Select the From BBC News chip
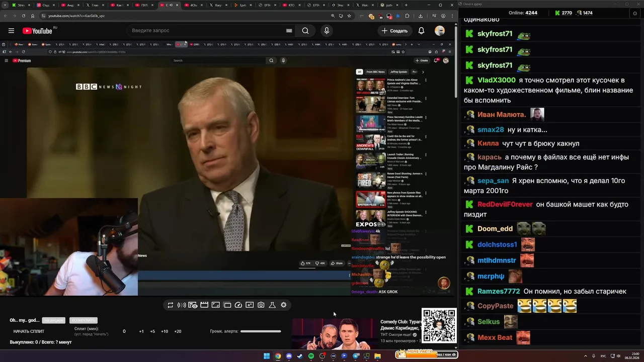The image size is (644, 362). [375, 72]
